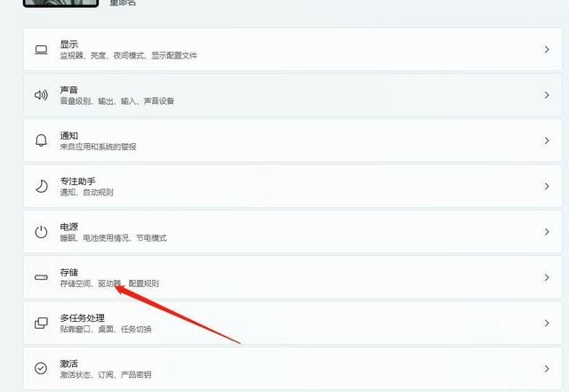
Task: Expand the 通知 row chevron
Action: (547, 140)
